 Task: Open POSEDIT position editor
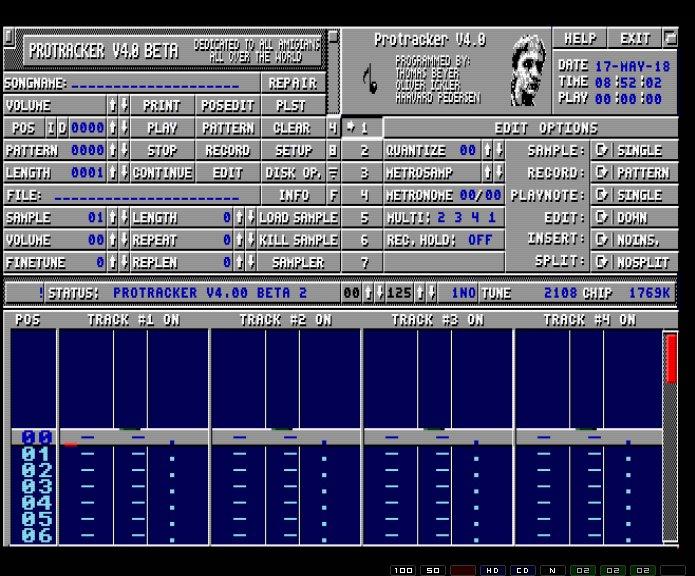(x=228, y=105)
